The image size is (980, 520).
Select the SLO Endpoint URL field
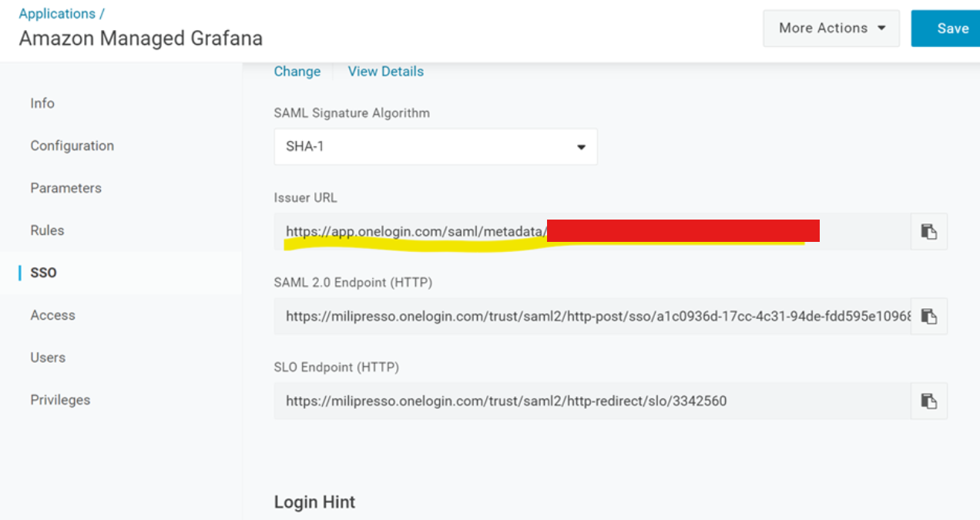click(x=592, y=401)
